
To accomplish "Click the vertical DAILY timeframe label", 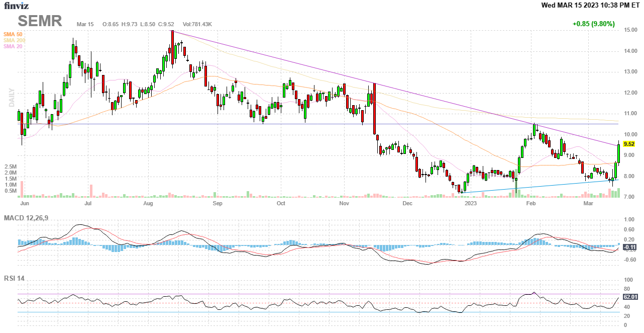I will click(x=11, y=98).
